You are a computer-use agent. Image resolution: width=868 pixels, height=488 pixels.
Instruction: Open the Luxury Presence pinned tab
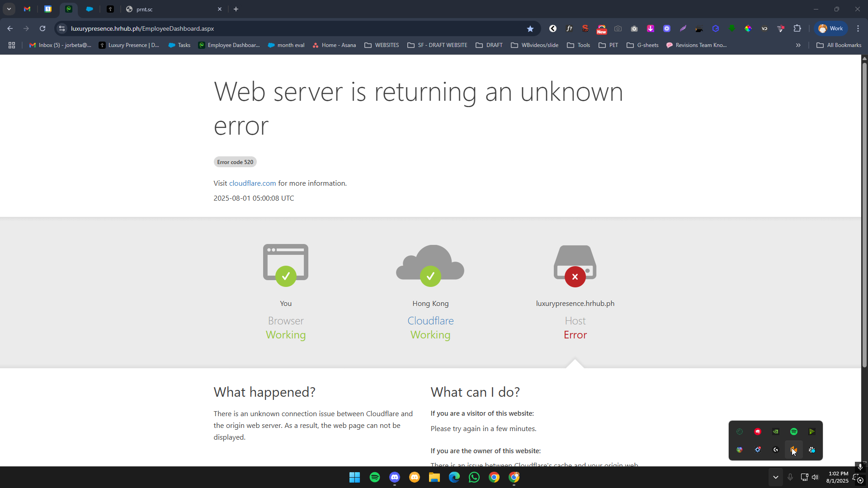pos(110,9)
